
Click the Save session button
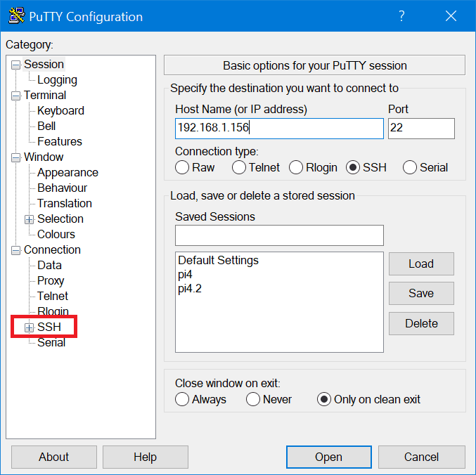421,293
